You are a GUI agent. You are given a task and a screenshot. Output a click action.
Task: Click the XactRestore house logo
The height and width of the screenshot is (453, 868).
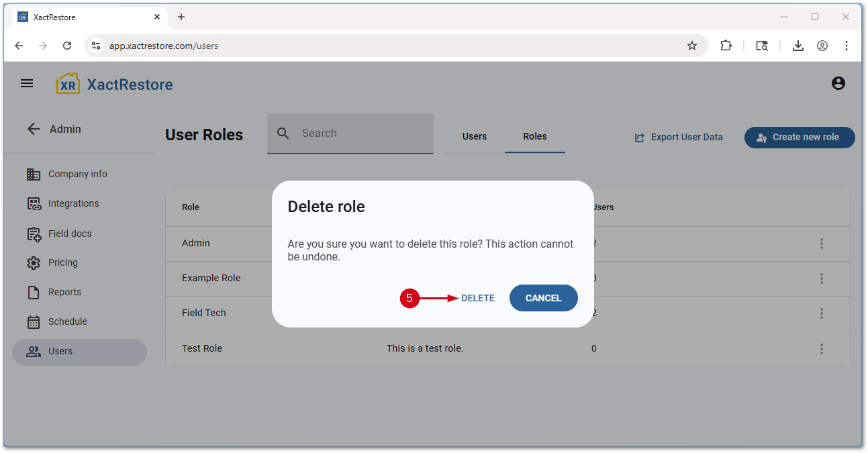coord(68,84)
